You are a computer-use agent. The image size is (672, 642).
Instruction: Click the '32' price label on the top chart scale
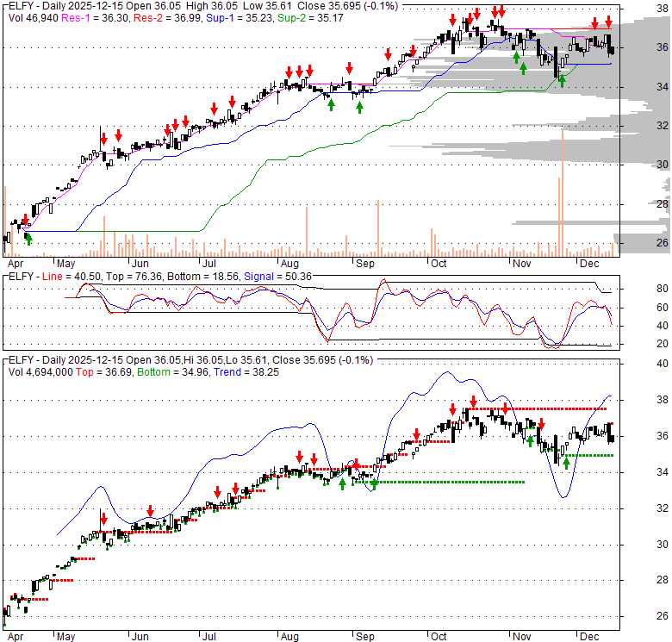pos(663,125)
